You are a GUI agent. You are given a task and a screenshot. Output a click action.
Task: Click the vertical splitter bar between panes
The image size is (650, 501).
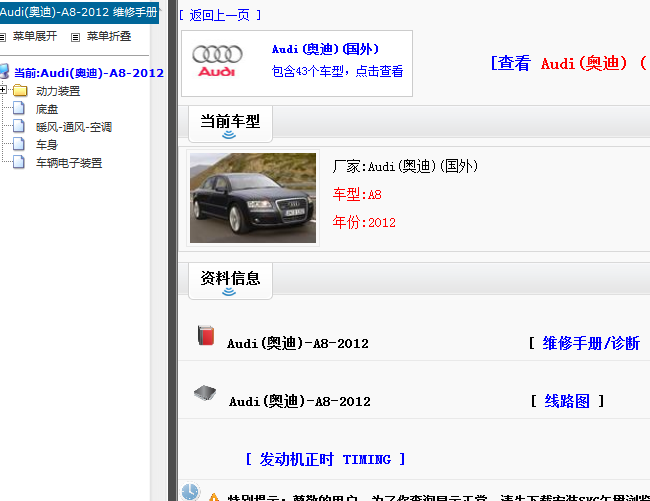[x=172, y=250]
